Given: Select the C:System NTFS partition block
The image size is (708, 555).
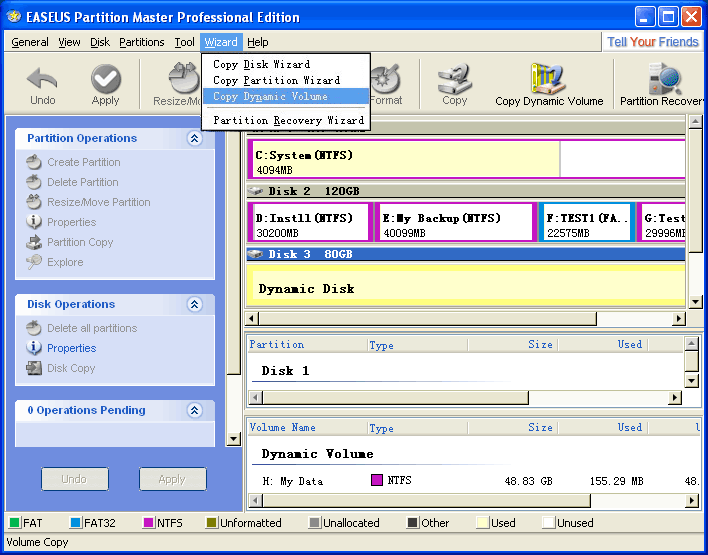Looking at the screenshot, I should 466,159.
